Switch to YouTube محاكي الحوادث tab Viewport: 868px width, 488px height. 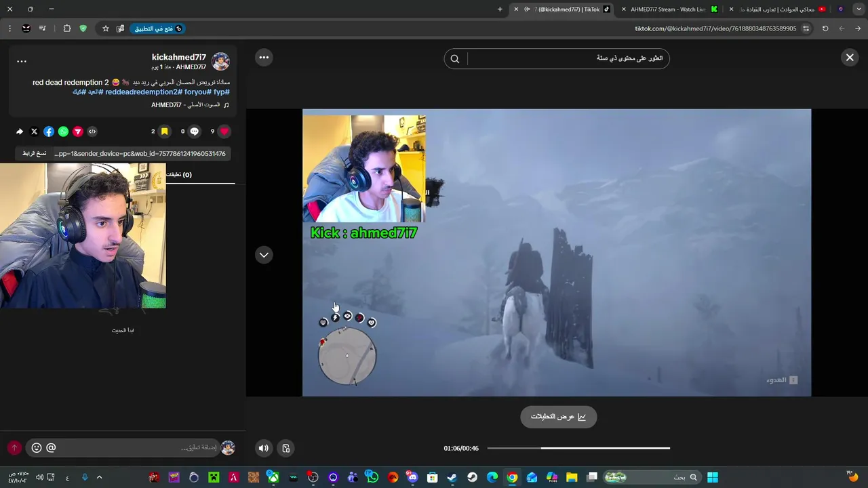pos(776,9)
